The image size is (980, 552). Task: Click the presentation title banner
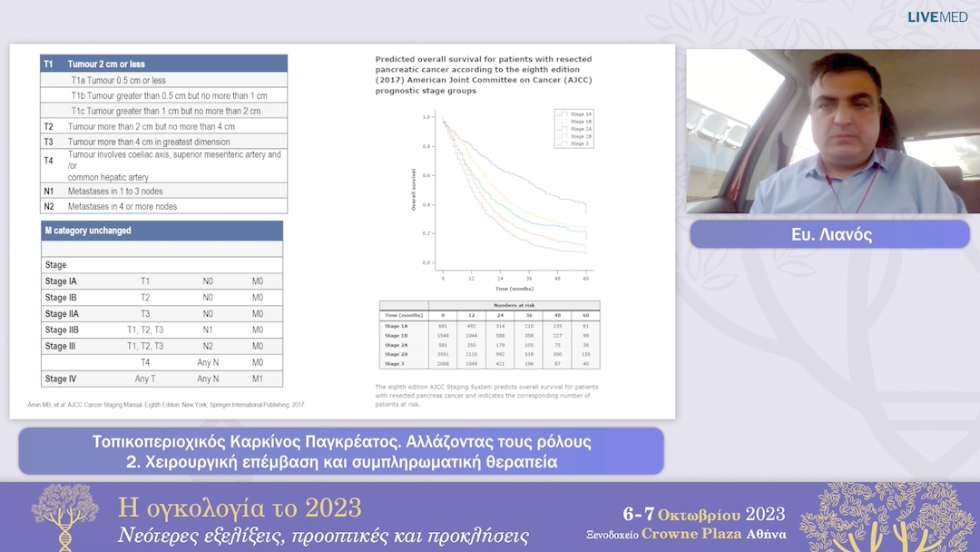click(343, 450)
